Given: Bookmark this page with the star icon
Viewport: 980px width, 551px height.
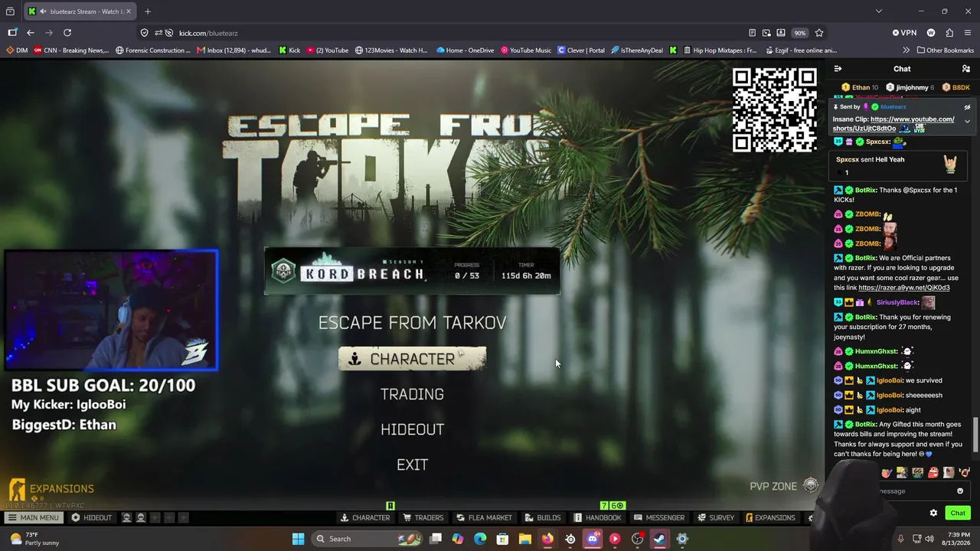Looking at the screenshot, I should click(819, 33).
